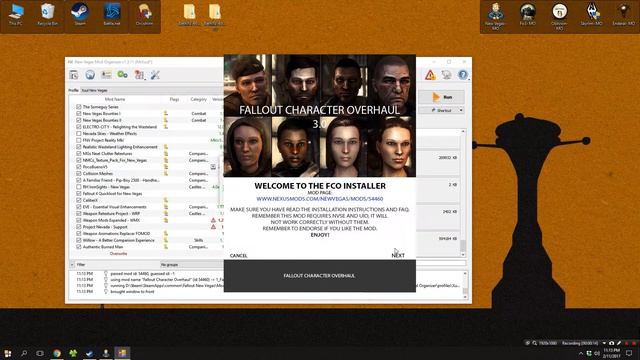The image size is (640, 360).
Task: Enable Nevada Skies - Weather Effects checkbox
Action: coord(78,133)
